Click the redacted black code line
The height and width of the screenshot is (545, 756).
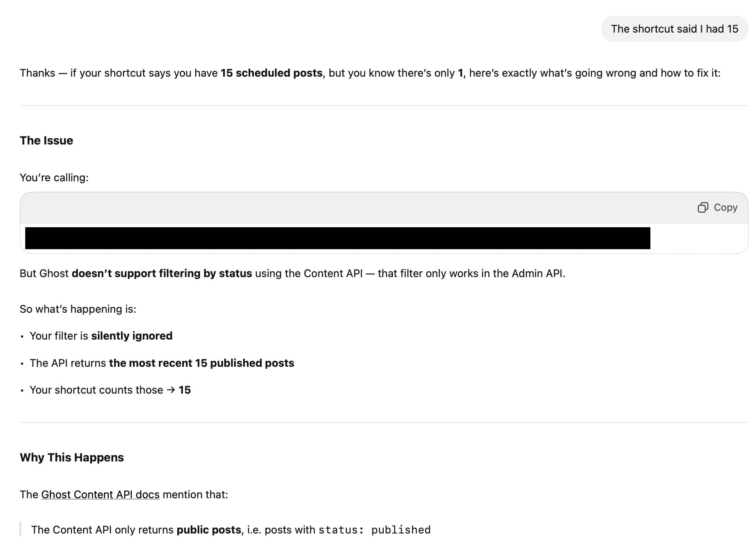pyautogui.click(x=337, y=238)
